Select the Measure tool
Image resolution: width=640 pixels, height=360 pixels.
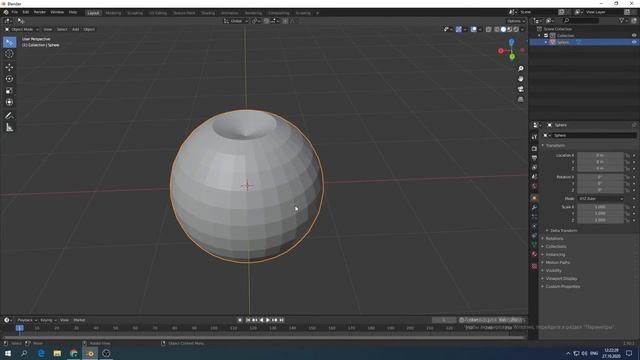9,128
